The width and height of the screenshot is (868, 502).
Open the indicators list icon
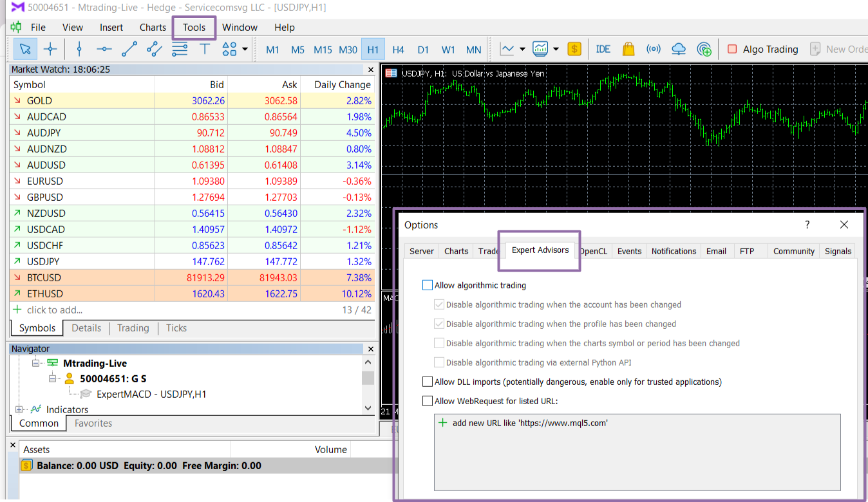540,49
